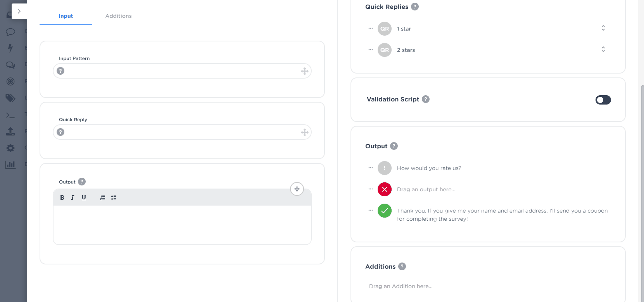
Task: Expand the '2 stars' quick reply
Action: click(603, 50)
